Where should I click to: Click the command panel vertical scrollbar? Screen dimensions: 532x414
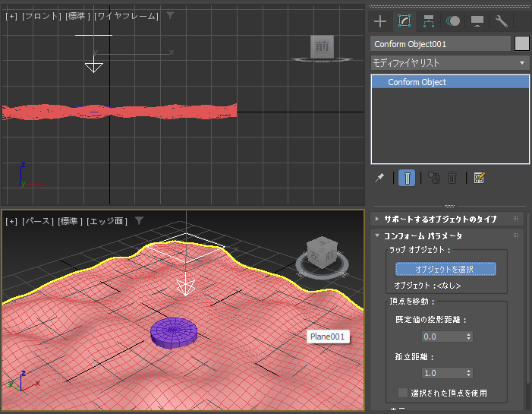click(527, 298)
